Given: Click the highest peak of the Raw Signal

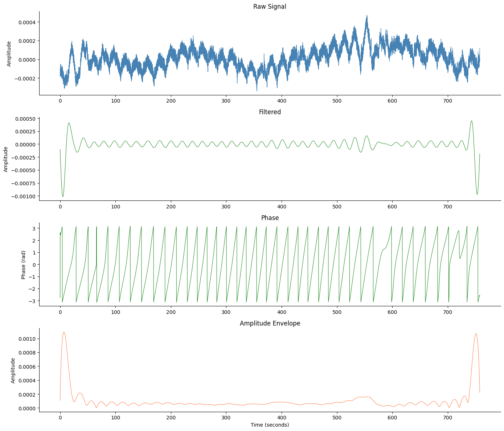Looking at the screenshot, I should point(367,16).
